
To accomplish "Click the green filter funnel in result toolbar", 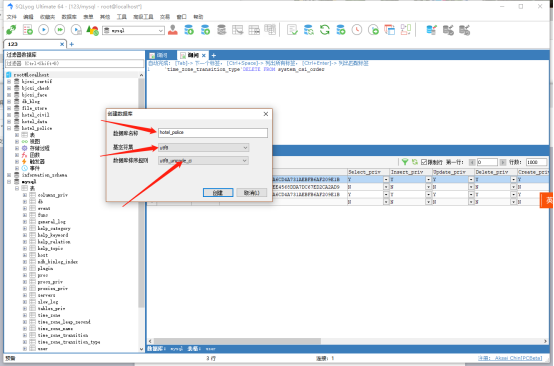I will (405, 162).
